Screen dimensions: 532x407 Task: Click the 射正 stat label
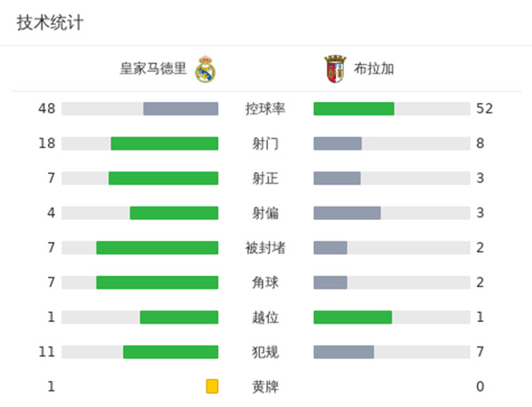265,178
